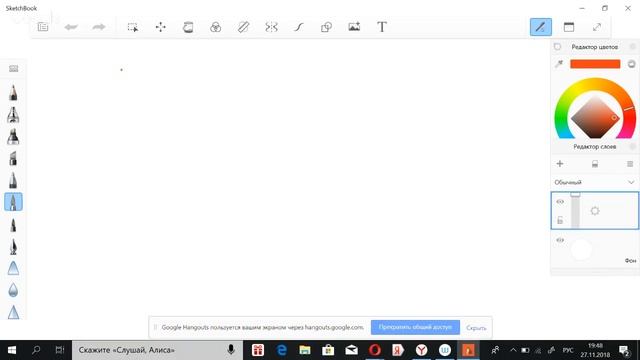Viewport: 640px width, 360px height.
Task: Open the SketchBook main menu list icon
Action: tap(43, 27)
